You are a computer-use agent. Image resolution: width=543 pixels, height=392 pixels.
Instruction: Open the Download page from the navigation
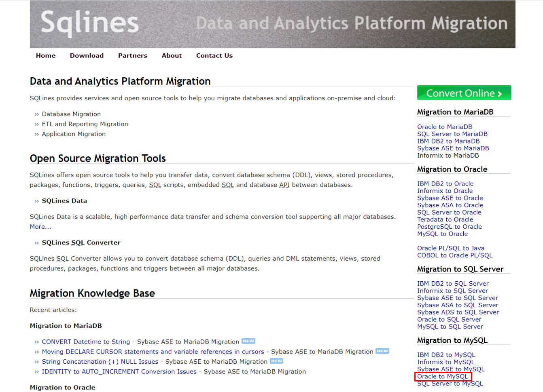click(87, 55)
